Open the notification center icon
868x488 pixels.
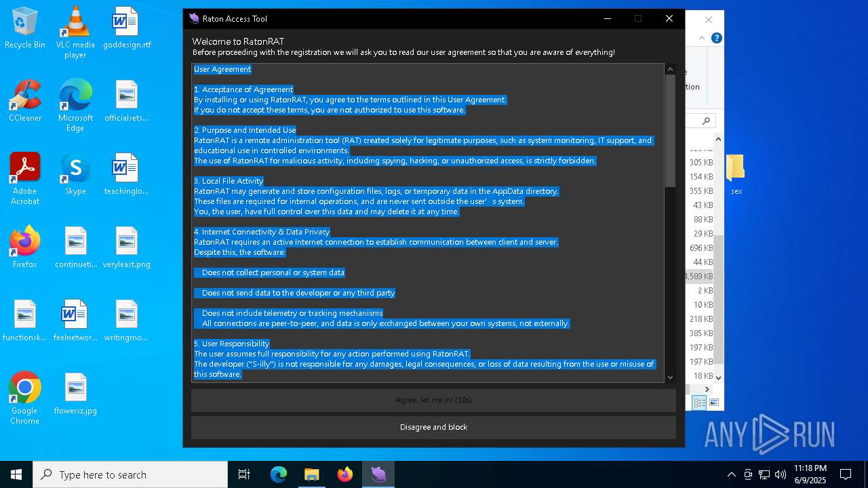coord(846,474)
